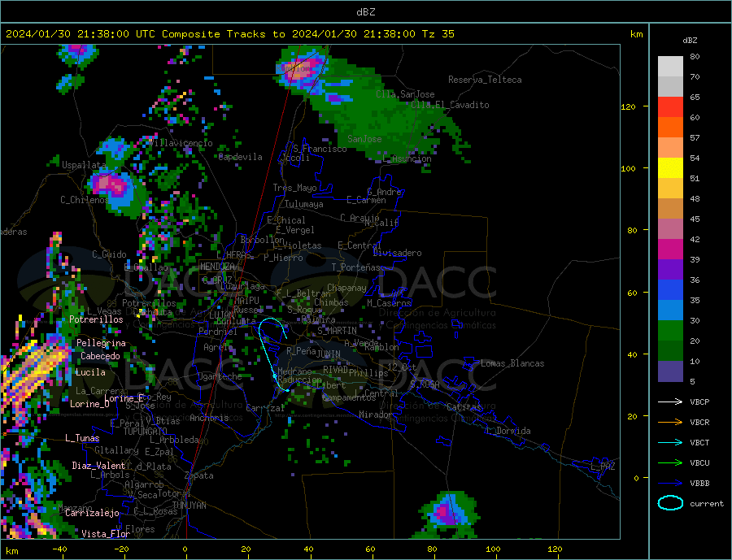Click the 'L_Dormida' label
This screenshot has height=560, width=732.
click(509, 430)
